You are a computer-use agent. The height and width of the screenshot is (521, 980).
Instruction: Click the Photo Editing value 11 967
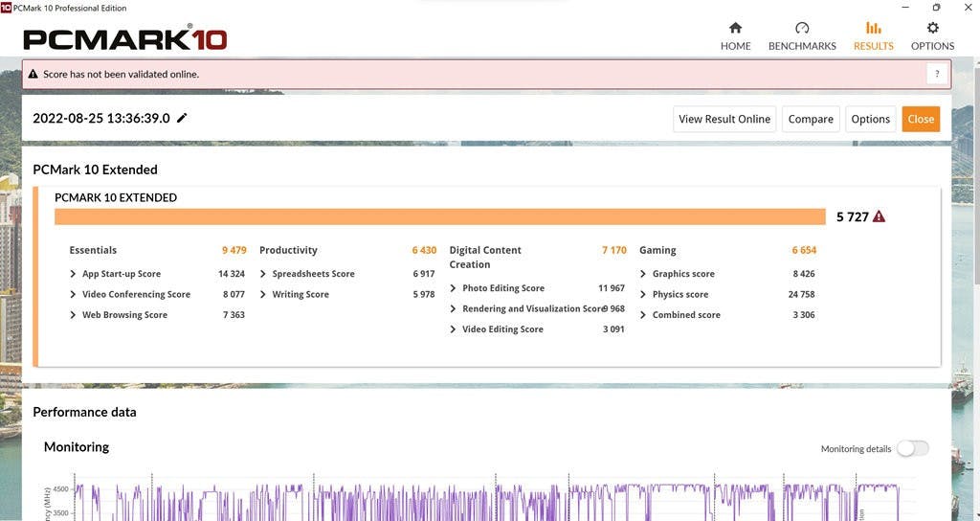(612, 287)
